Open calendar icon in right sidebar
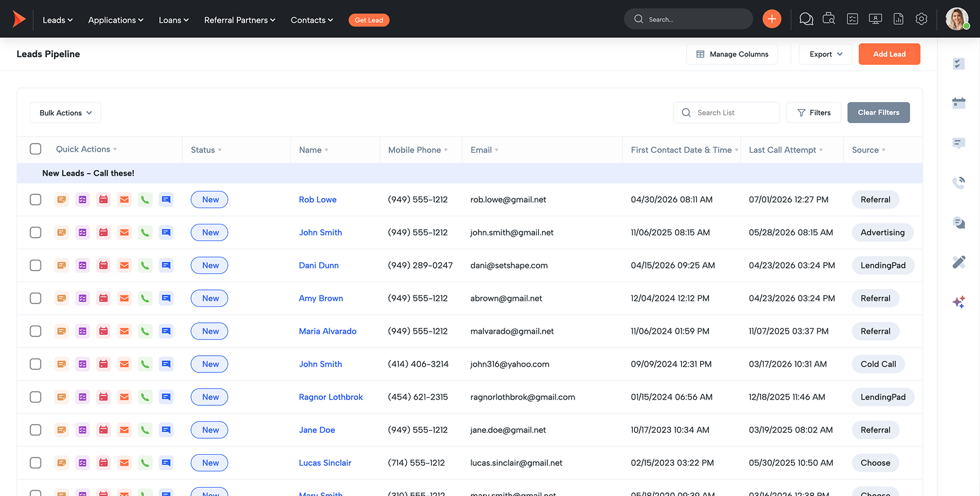This screenshot has height=496, width=980. tap(958, 103)
